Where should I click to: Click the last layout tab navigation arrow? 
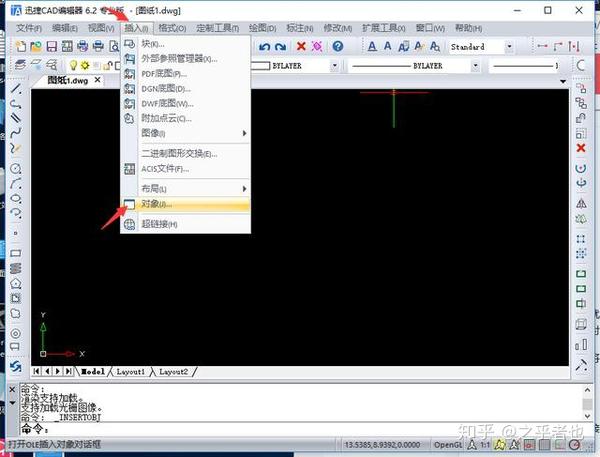coord(69,371)
